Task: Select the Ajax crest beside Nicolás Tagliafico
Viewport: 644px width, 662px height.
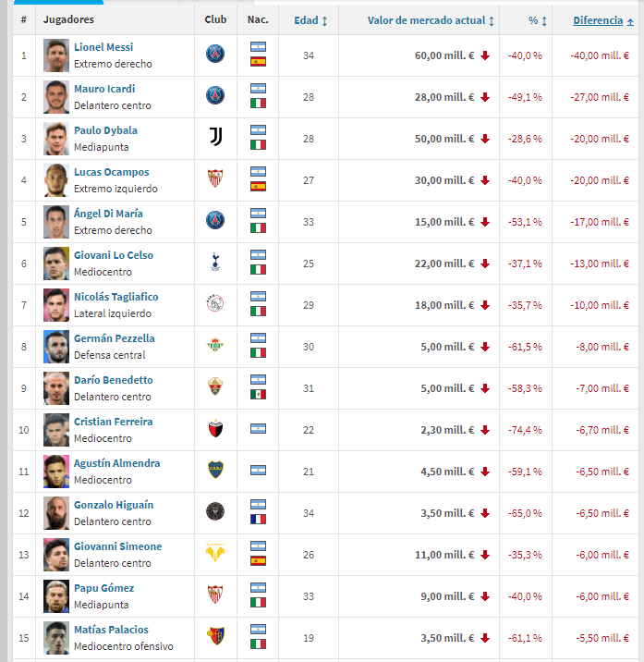Action: (215, 304)
